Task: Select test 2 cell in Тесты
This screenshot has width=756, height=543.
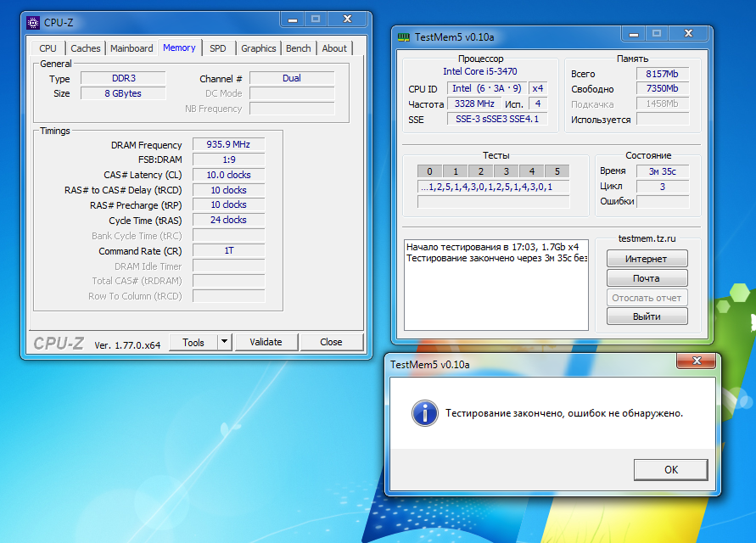Action: pos(481,171)
